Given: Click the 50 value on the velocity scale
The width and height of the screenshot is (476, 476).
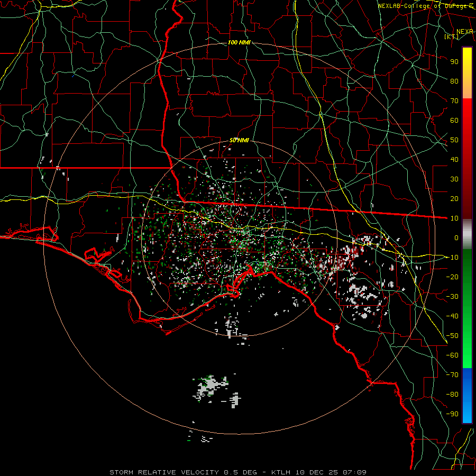Looking at the screenshot, I should coord(454,140).
